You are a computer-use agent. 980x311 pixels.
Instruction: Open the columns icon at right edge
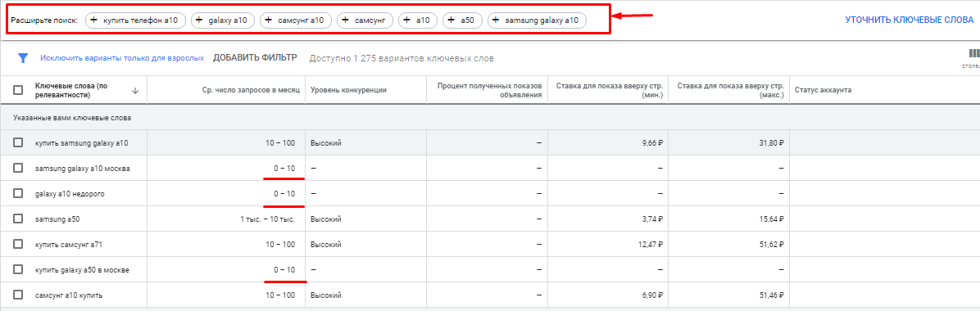point(973,54)
